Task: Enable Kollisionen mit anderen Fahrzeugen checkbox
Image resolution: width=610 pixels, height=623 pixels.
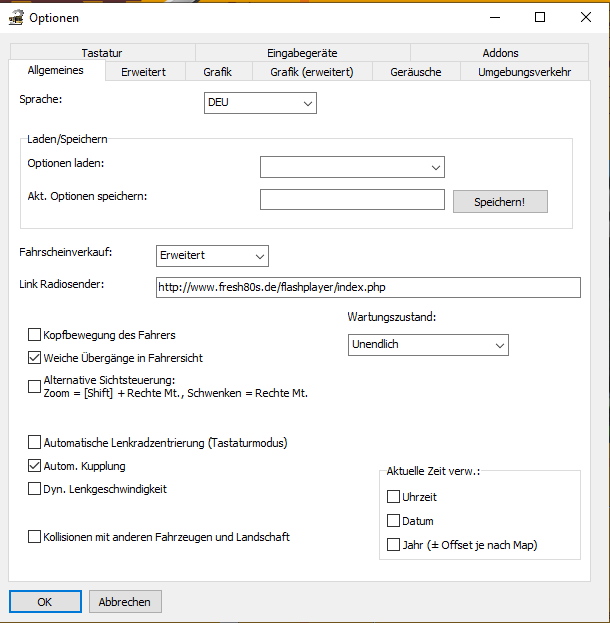Action: coord(35,537)
